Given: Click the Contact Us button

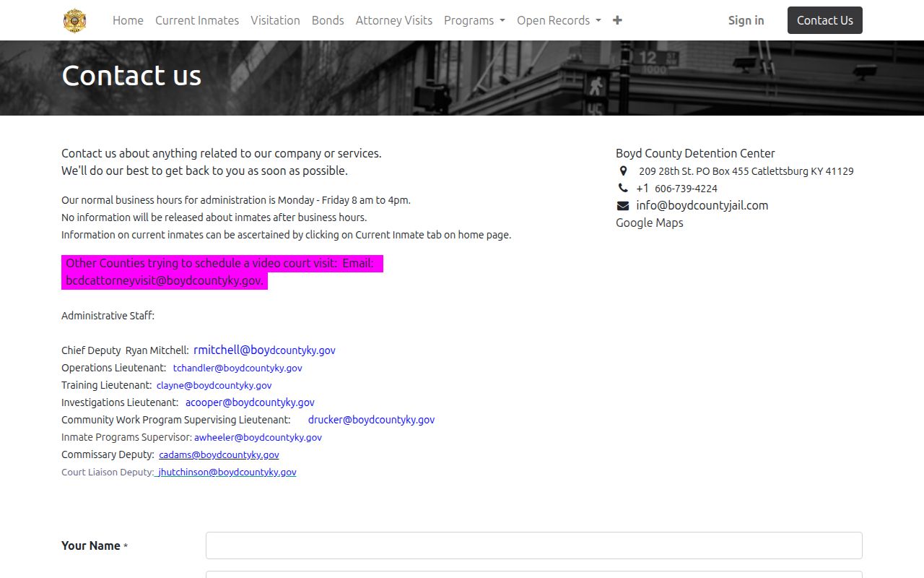Looking at the screenshot, I should [825, 20].
